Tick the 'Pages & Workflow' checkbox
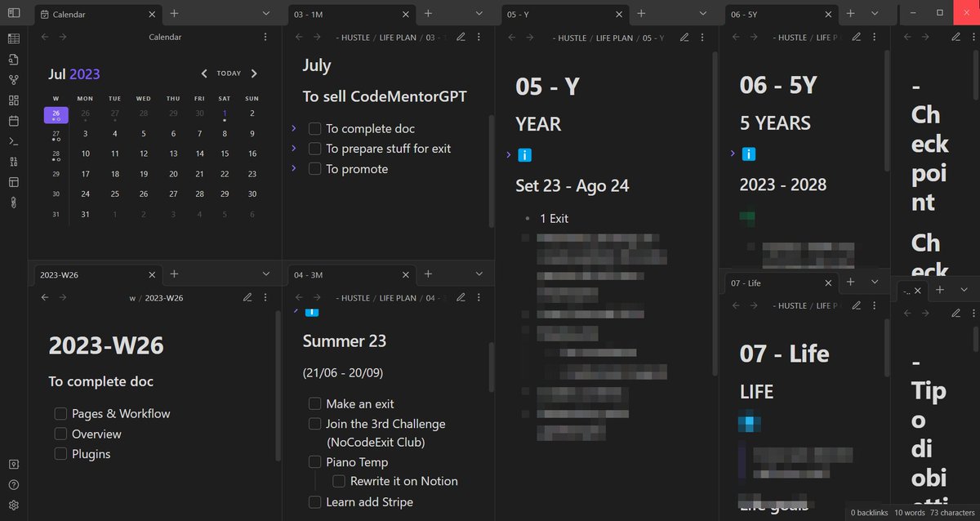This screenshot has width=980, height=521. pyautogui.click(x=60, y=413)
